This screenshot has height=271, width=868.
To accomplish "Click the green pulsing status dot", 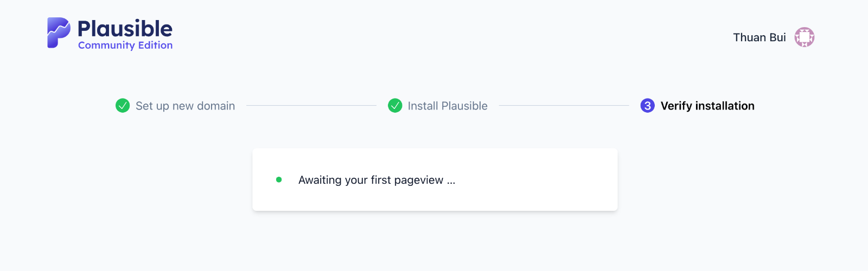I will (279, 179).
